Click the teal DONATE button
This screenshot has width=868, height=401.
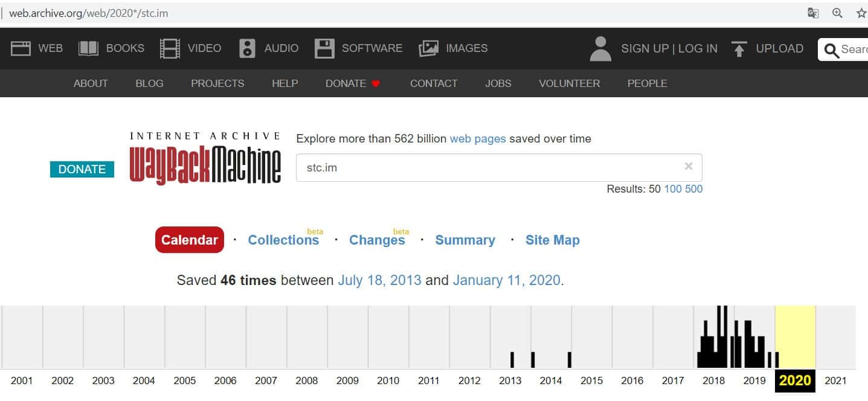(82, 169)
